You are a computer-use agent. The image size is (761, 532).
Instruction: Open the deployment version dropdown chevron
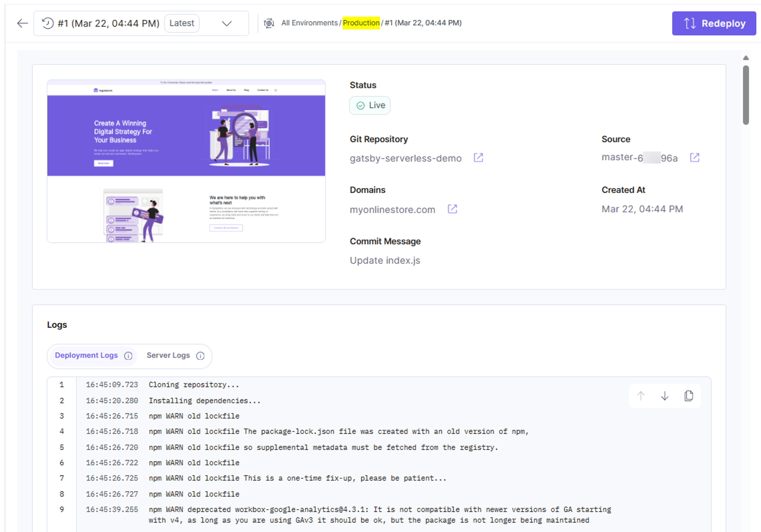click(227, 24)
